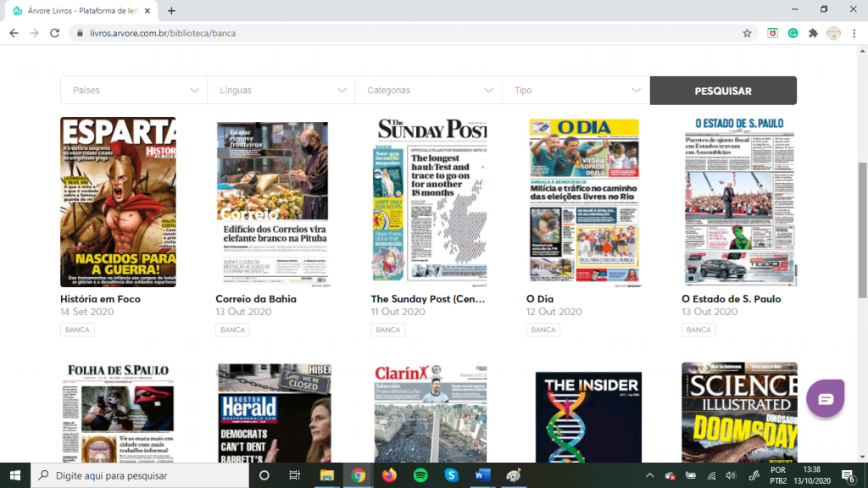This screenshot has height=488, width=868.
Task: Open Word from the taskbar
Action: 483,475
